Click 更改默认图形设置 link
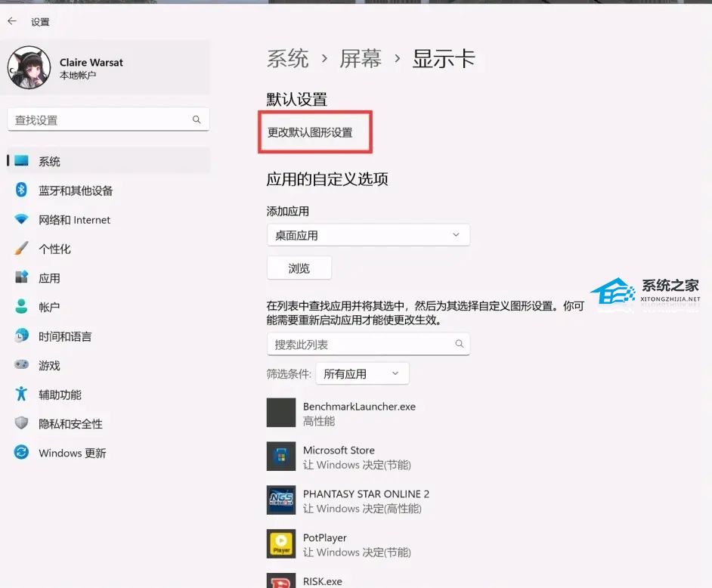Screen dimensions: 712x588 (310, 132)
